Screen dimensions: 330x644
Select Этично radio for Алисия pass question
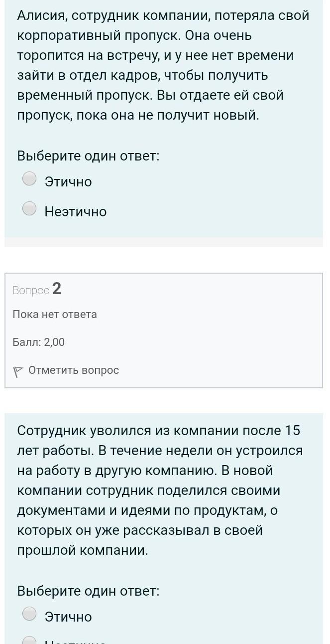tap(30, 178)
